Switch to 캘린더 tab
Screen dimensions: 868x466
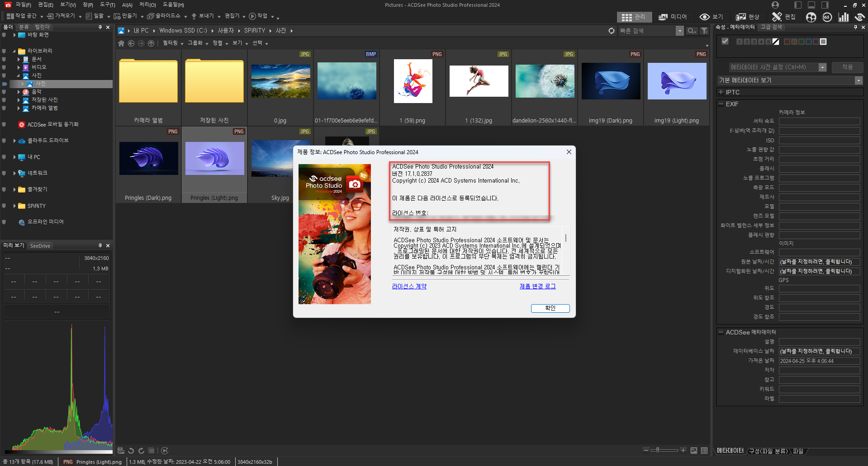(x=42, y=27)
